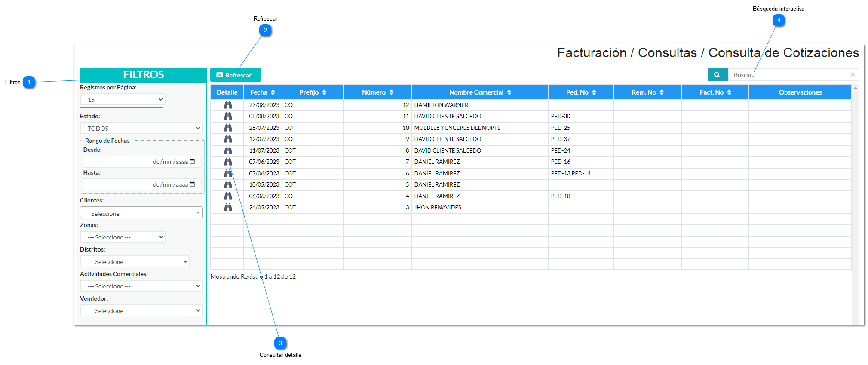868x365 pixels.
Task: Open detail icon for quotation number 4
Action: click(x=228, y=196)
